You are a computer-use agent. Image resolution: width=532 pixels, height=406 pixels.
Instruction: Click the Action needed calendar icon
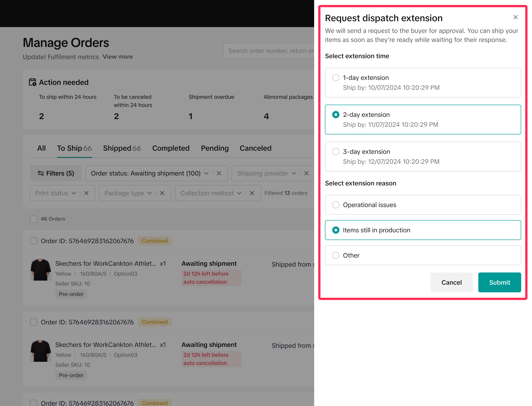(x=32, y=82)
